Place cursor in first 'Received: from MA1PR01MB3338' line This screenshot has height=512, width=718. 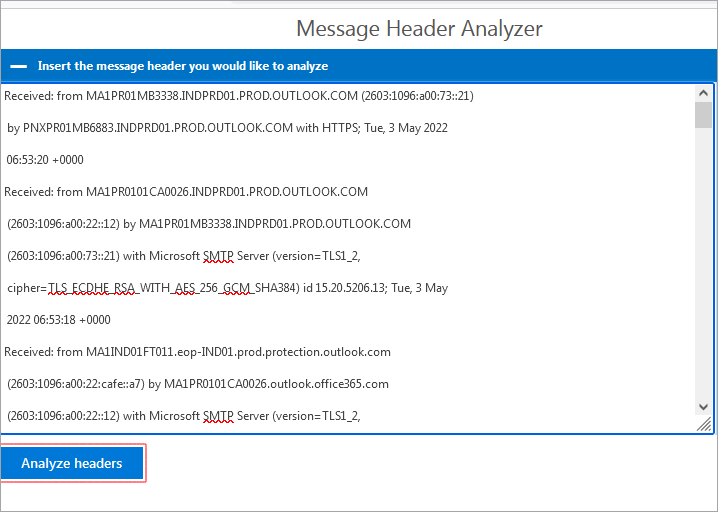point(238,96)
